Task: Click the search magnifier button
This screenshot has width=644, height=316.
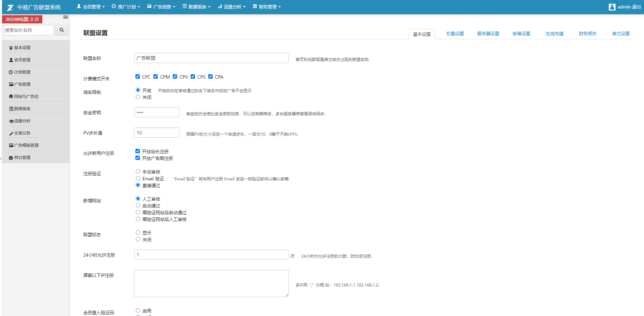Action: pos(62,30)
